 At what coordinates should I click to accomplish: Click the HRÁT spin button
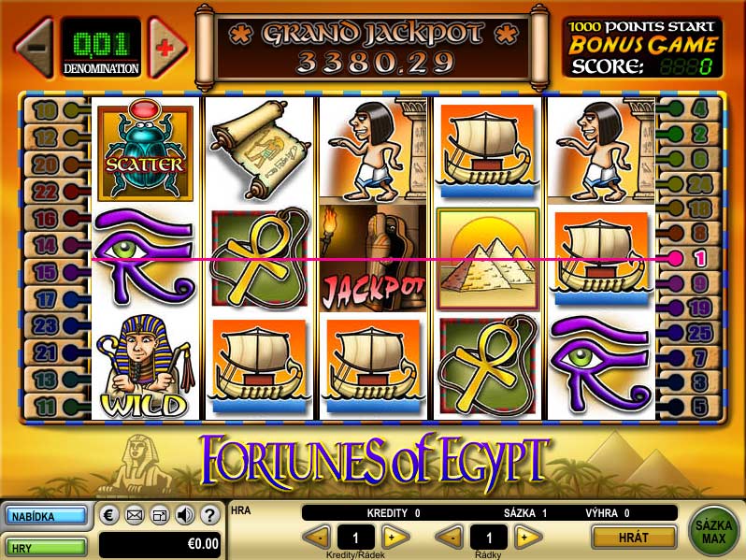(634, 538)
